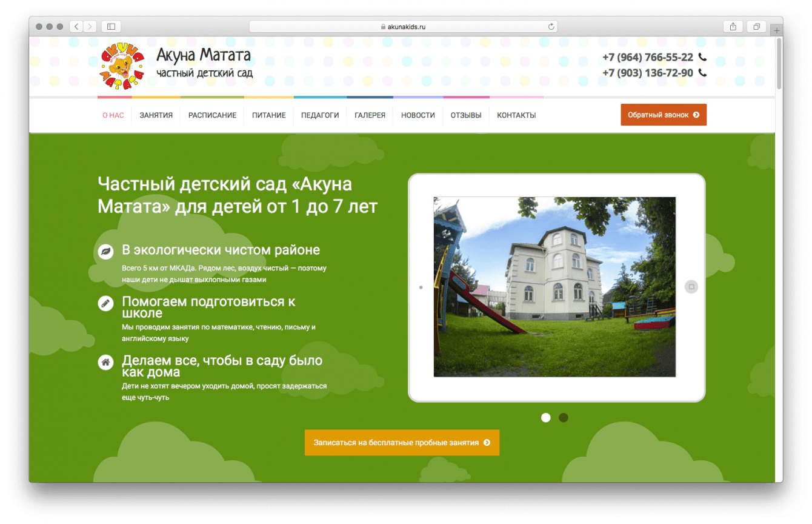Click the text starting Мы проводим занятия

219,333
